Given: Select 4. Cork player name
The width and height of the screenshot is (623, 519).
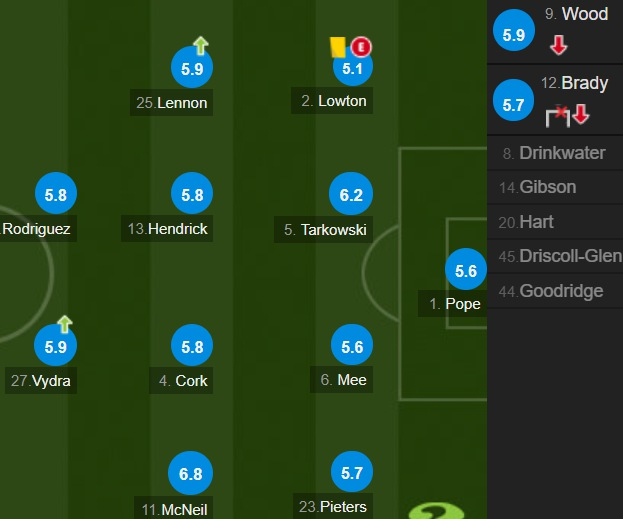Looking at the screenshot, I should (183, 380).
